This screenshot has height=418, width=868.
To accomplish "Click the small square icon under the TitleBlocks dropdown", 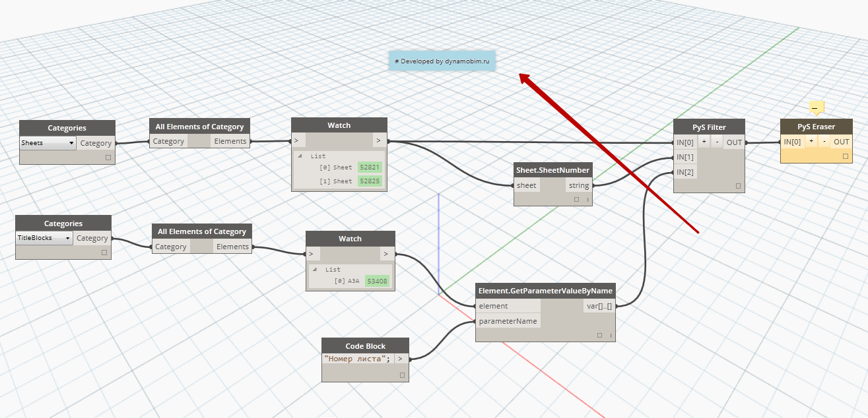I will [104, 253].
